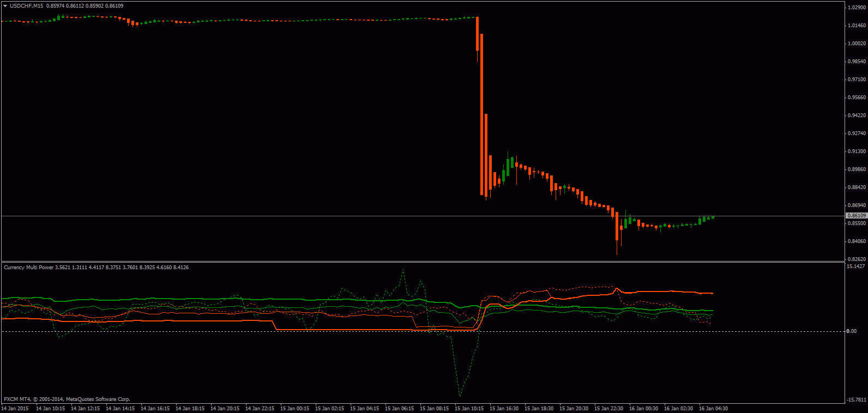Click the bottom of the green dashed indicator plunge
Image resolution: width=868 pixels, height=413 pixels.
pyautogui.click(x=460, y=395)
